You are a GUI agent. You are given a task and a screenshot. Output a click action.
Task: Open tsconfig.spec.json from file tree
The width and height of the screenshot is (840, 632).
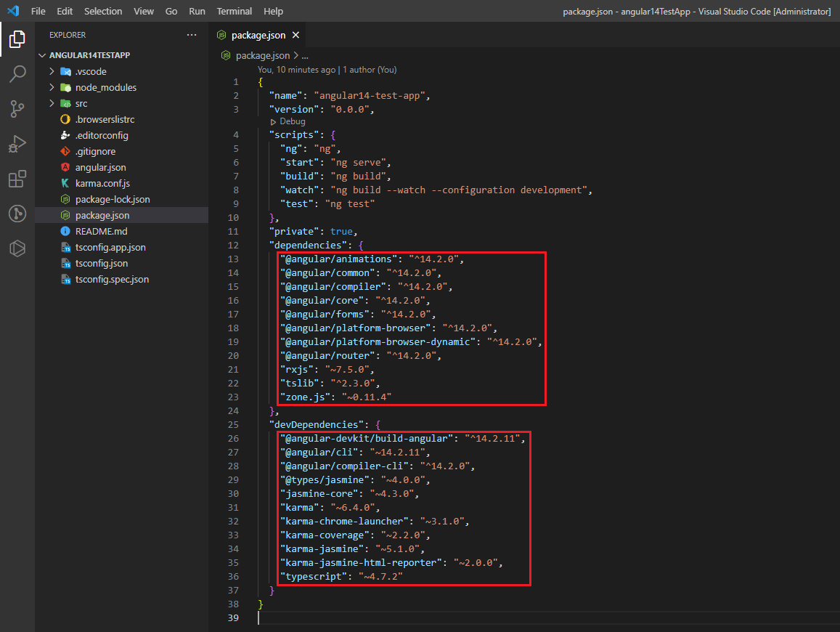coord(112,279)
